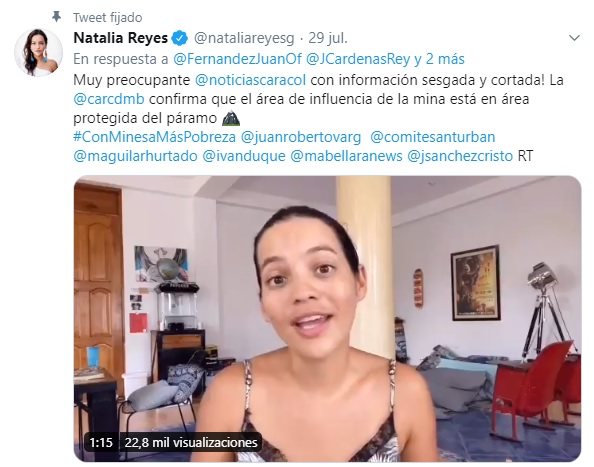
Task: Click the 1:15 video duration badge
Action: click(x=101, y=442)
